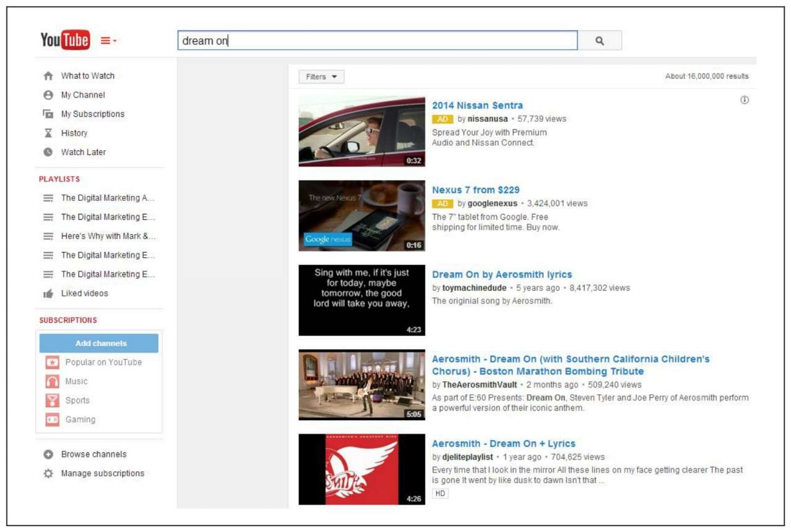791x532 pixels.
Task: Click the History hourglass icon
Action: coord(48,133)
